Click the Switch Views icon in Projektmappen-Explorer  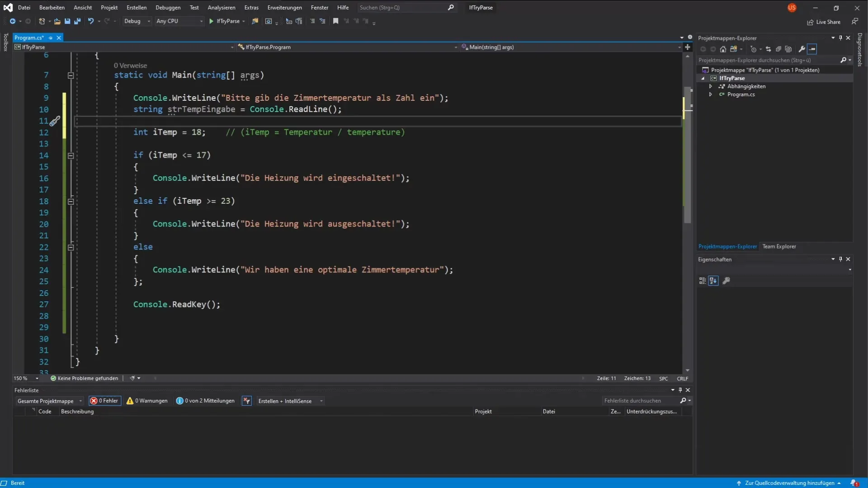coord(733,49)
